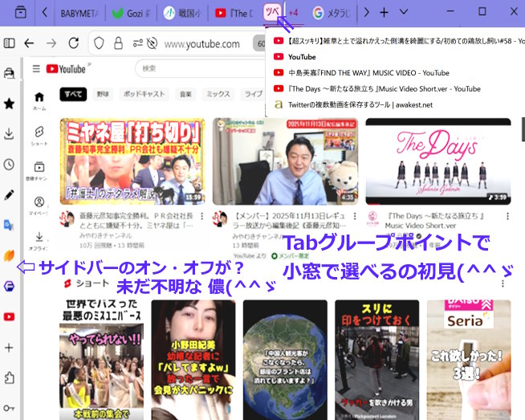Toggle the browser sidebar button
This screenshot has width=525, height=420.
[x=10, y=43]
